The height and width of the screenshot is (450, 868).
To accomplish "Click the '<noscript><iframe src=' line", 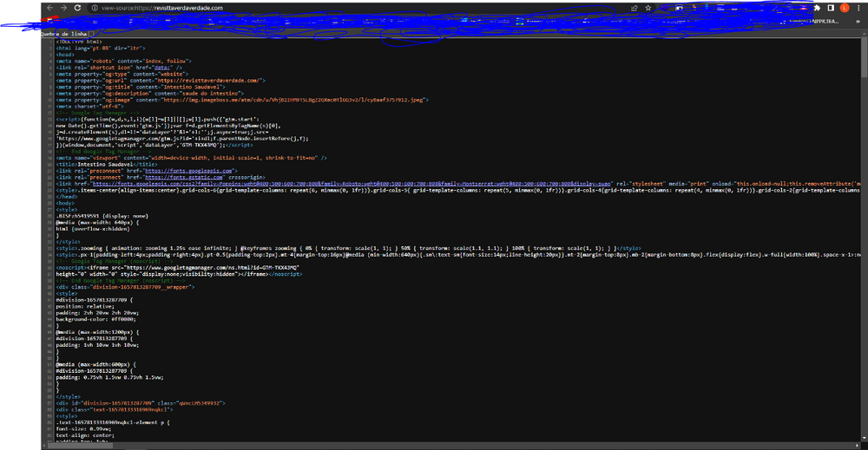I will coord(177,268).
